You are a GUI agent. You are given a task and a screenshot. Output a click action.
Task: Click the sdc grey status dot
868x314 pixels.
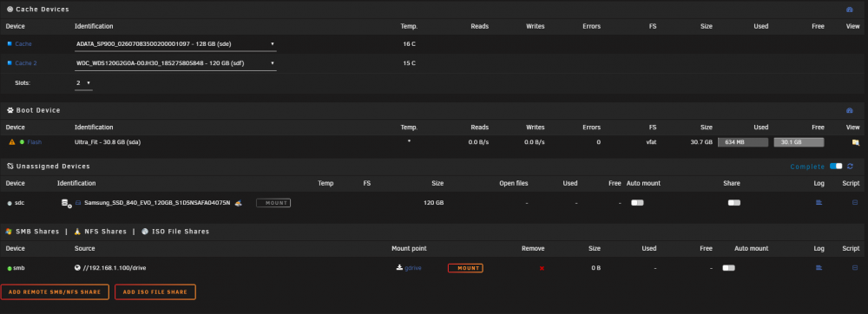[x=10, y=204]
